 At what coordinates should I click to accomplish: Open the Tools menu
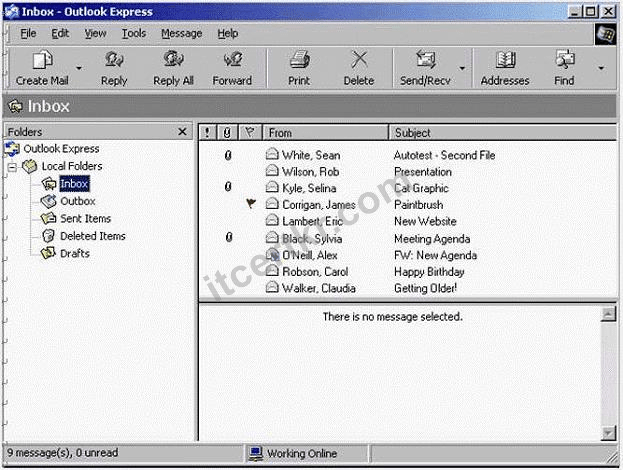tap(134, 33)
